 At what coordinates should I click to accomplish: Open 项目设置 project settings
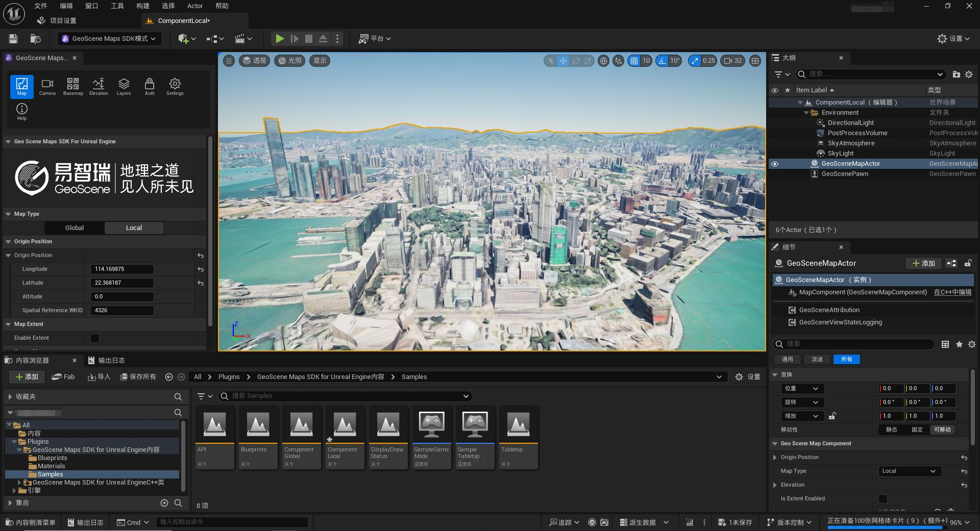(x=57, y=21)
